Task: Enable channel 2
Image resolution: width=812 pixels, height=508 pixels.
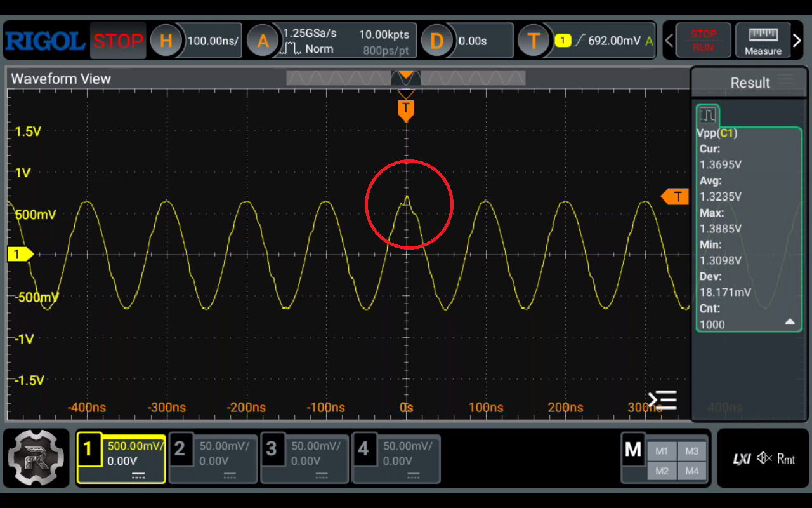Action: [213, 458]
